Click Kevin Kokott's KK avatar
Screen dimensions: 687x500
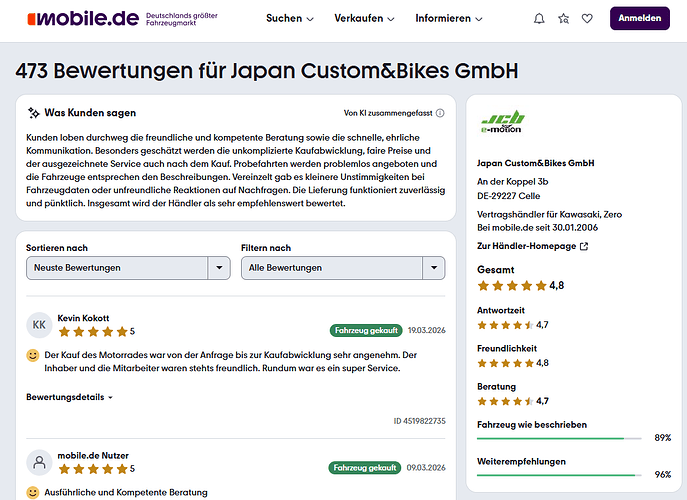tap(39, 324)
